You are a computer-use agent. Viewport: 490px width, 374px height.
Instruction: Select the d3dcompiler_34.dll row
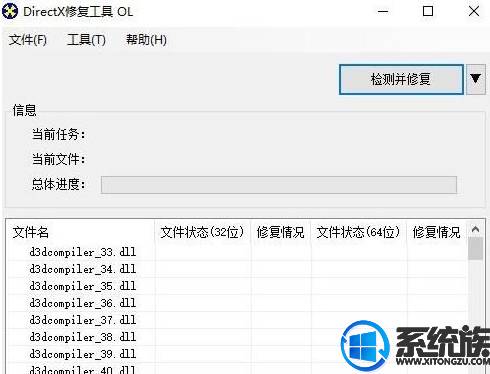click(237, 269)
